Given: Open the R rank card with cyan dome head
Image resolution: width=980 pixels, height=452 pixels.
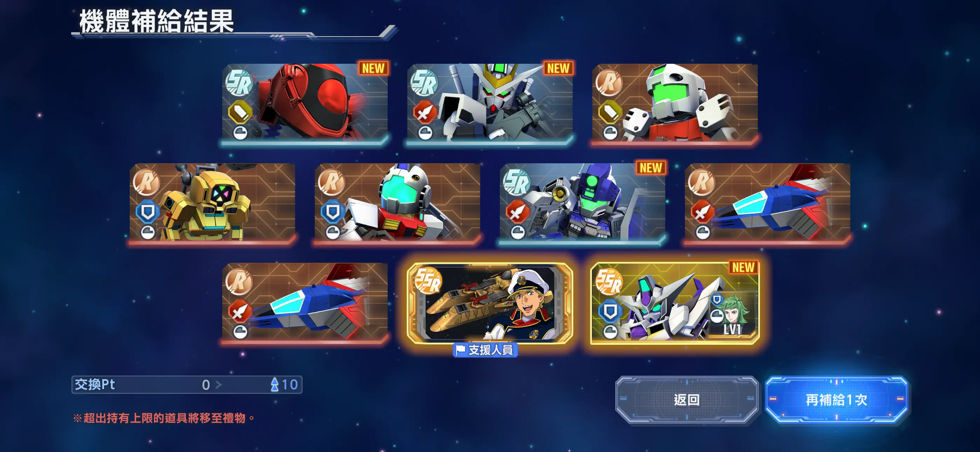Looking at the screenshot, I should click(x=397, y=204).
